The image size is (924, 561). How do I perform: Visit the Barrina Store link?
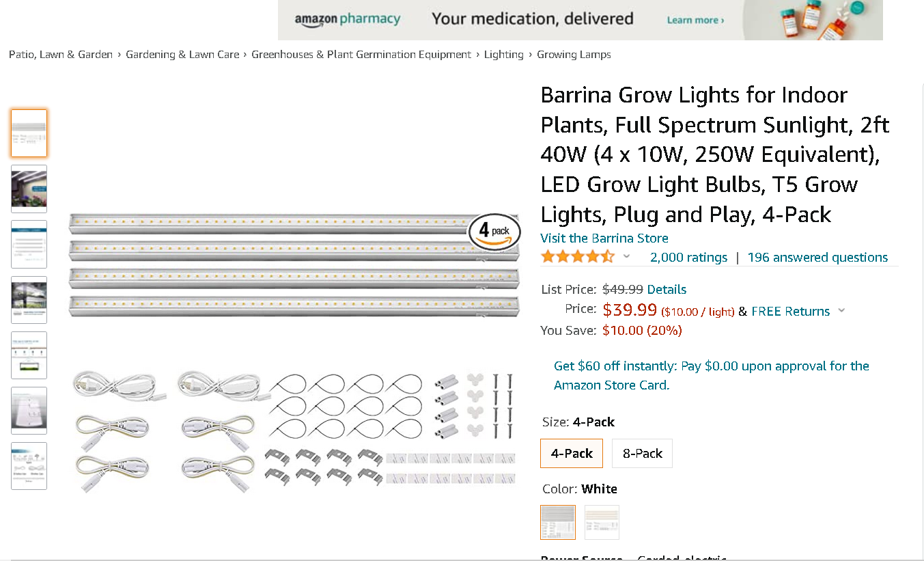click(x=604, y=238)
